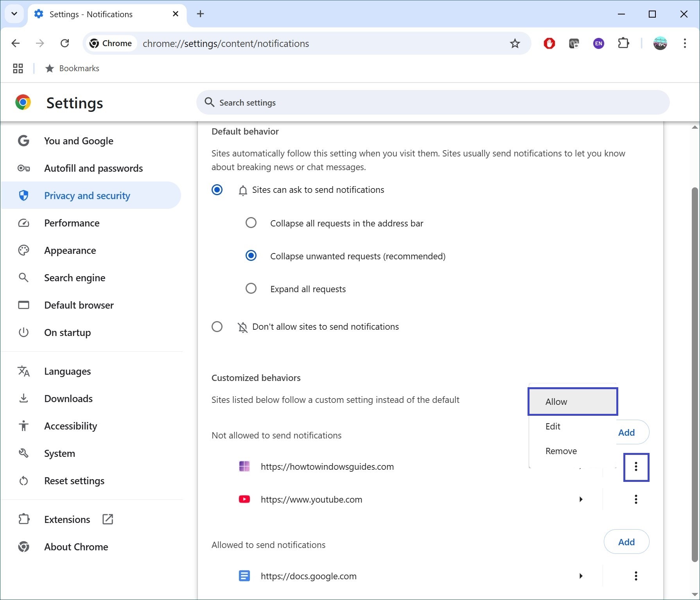Open the red ad blocker extension
The height and width of the screenshot is (600, 700).
tap(549, 43)
